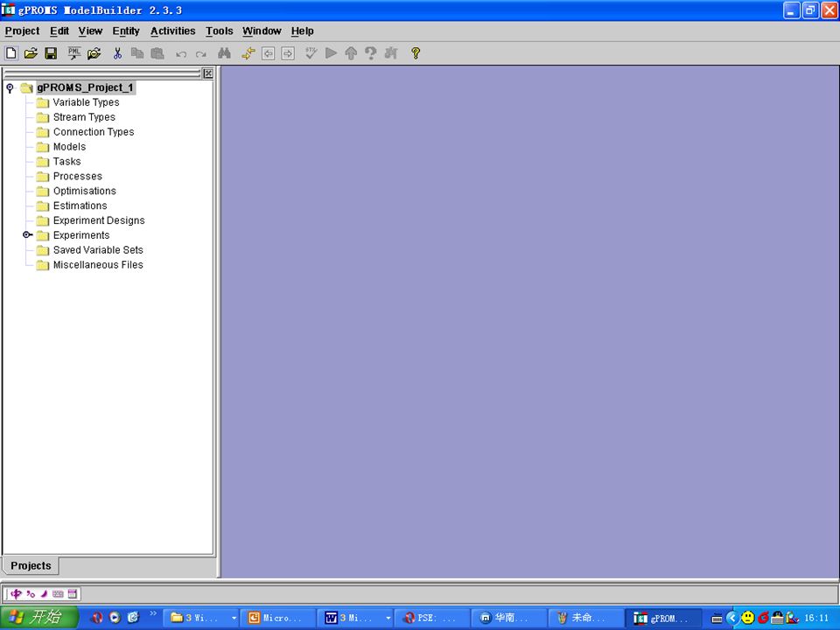Click the PML toolbar icon
The width and height of the screenshot is (840, 630).
[73, 53]
